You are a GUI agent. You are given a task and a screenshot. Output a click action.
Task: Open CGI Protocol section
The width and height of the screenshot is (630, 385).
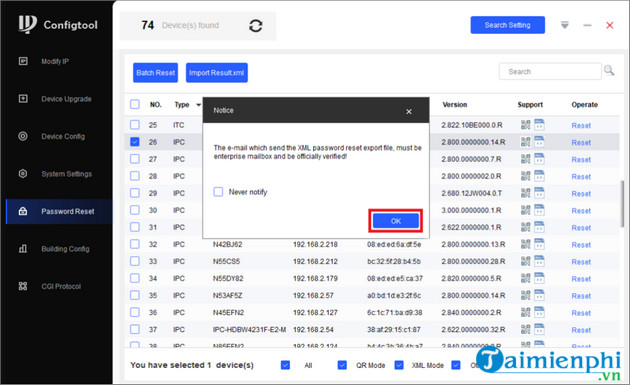[x=61, y=286]
